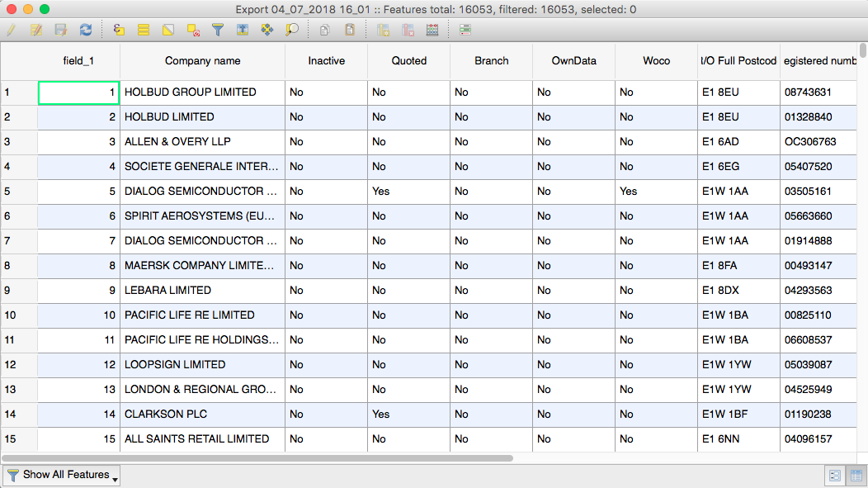The image size is (868, 488).
Task: Sort by the field_1 column header
Action: pyautogui.click(x=78, y=61)
